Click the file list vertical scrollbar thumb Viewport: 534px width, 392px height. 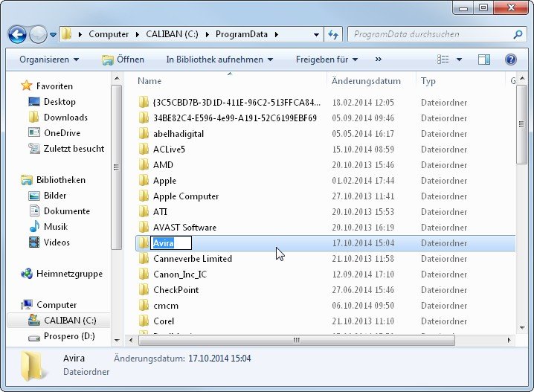[x=521, y=125]
